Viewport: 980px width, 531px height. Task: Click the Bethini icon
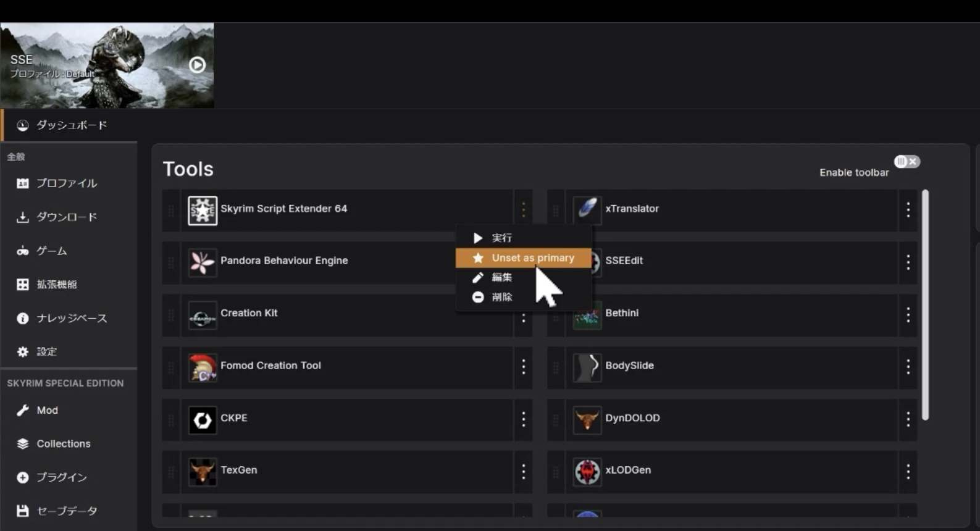[x=587, y=315]
